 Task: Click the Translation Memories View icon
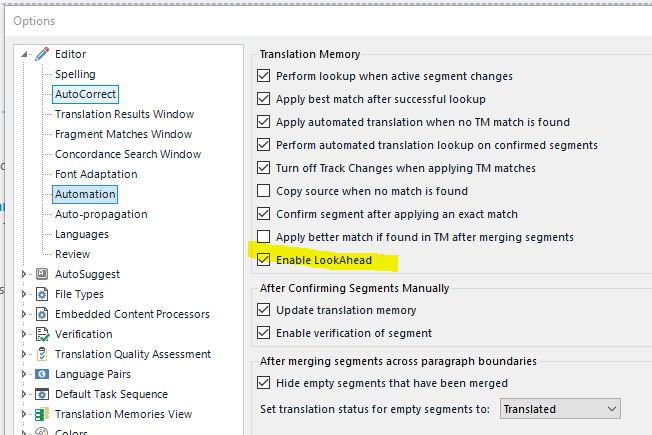coord(42,414)
